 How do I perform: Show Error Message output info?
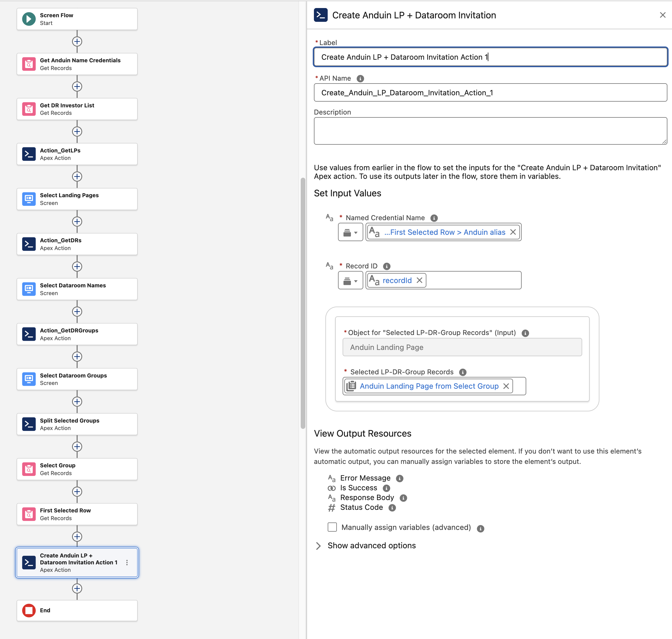click(400, 479)
